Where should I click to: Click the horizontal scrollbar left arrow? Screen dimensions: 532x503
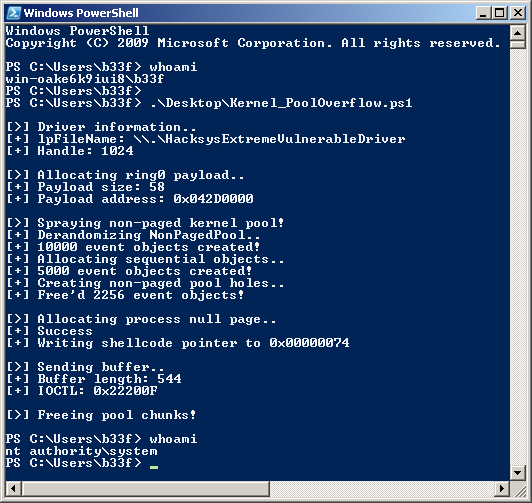click(x=13, y=489)
